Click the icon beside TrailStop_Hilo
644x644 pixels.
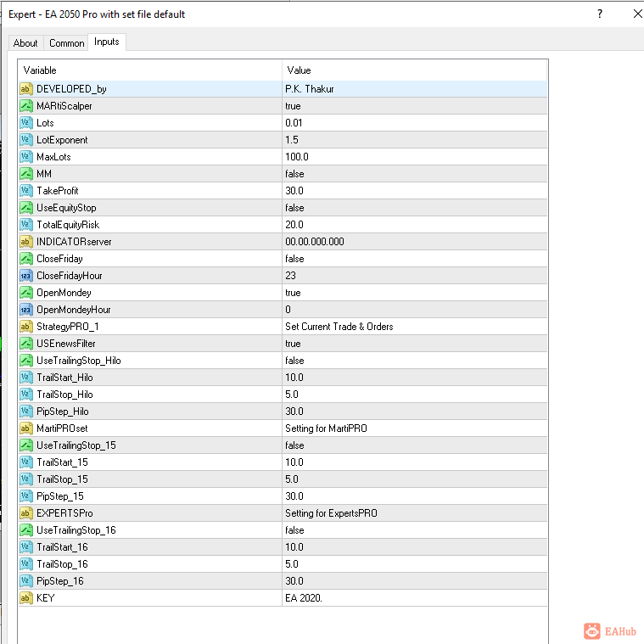coord(25,395)
